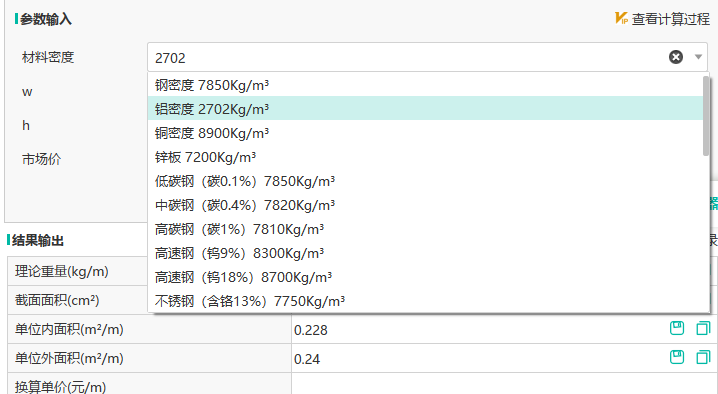This screenshot has width=718, height=394.
Task: Open 查看计算过程 link
Action: (671, 19)
